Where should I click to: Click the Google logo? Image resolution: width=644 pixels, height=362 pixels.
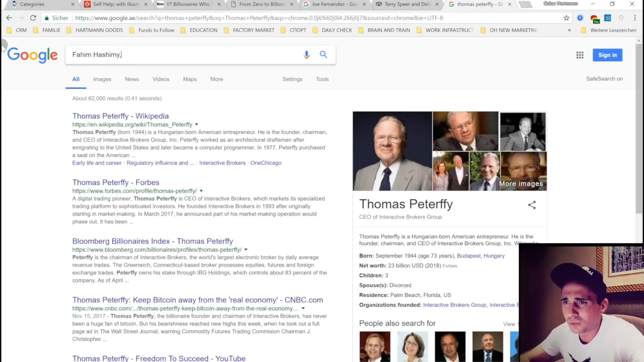33,55
